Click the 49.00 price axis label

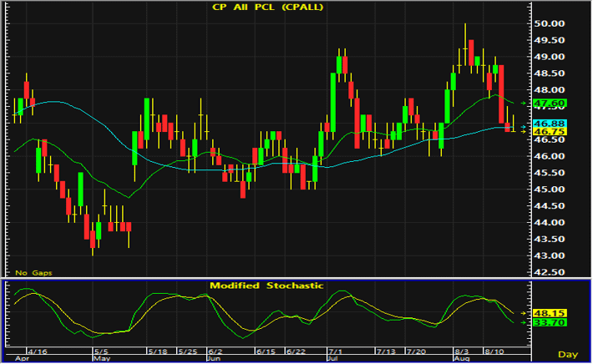pos(549,57)
